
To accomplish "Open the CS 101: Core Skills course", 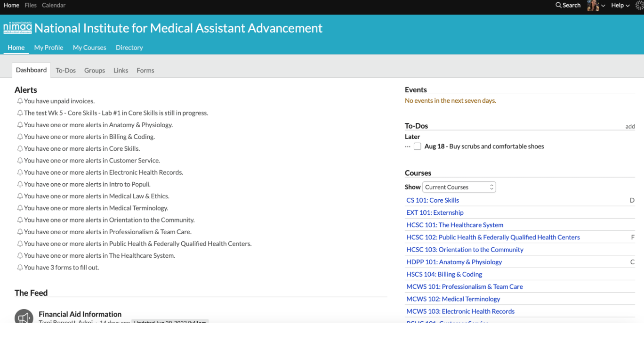I will tap(433, 200).
